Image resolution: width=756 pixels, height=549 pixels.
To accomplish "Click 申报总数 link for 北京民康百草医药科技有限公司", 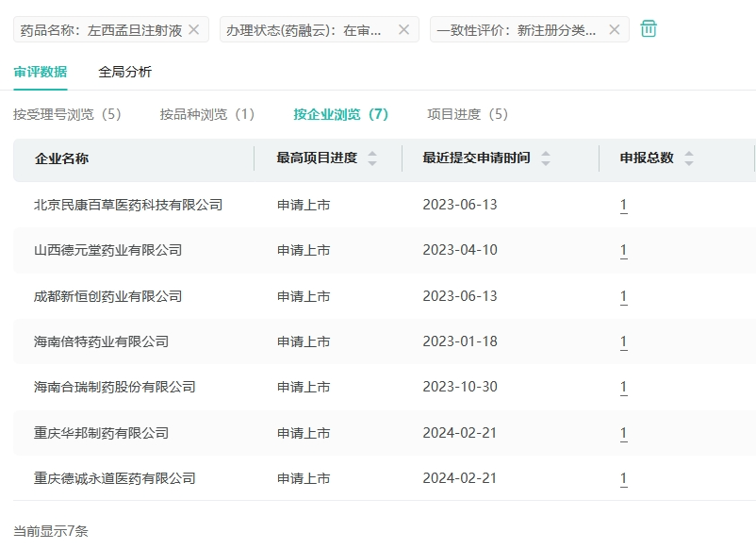I will (623, 205).
